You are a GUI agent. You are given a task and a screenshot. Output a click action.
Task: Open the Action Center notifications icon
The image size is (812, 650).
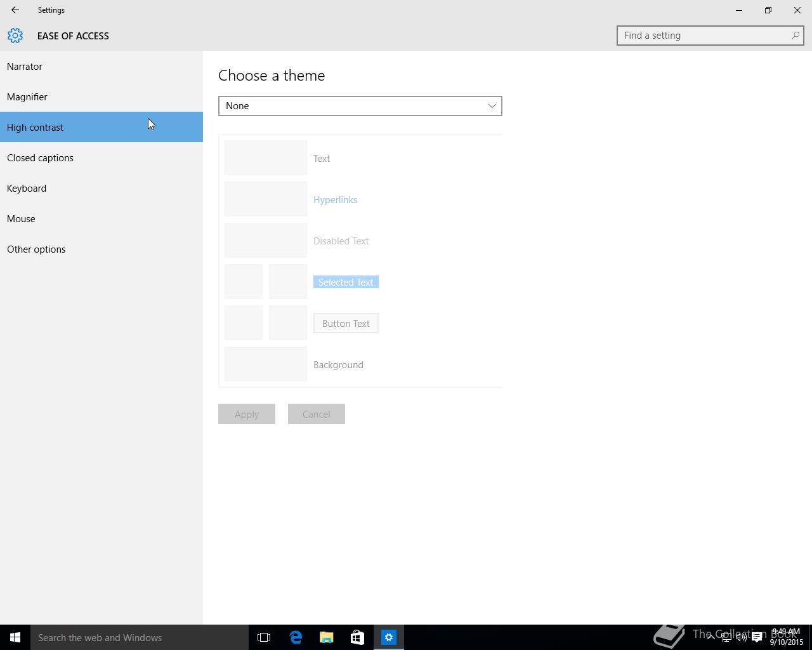coord(757,637)
